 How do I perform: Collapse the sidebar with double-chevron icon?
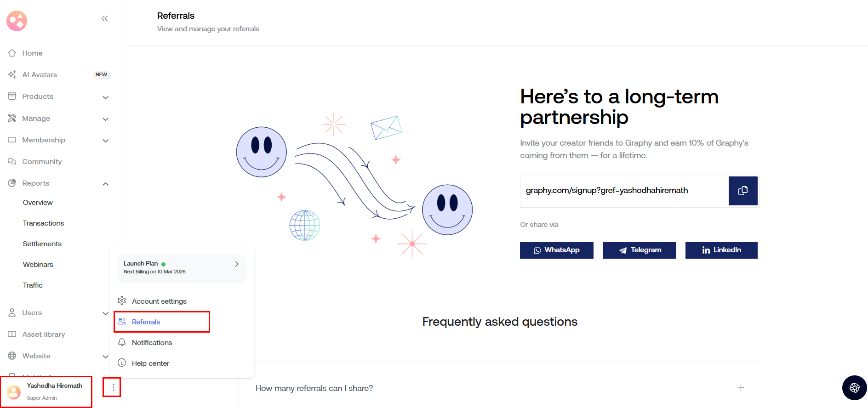click(x=104, y=19)
